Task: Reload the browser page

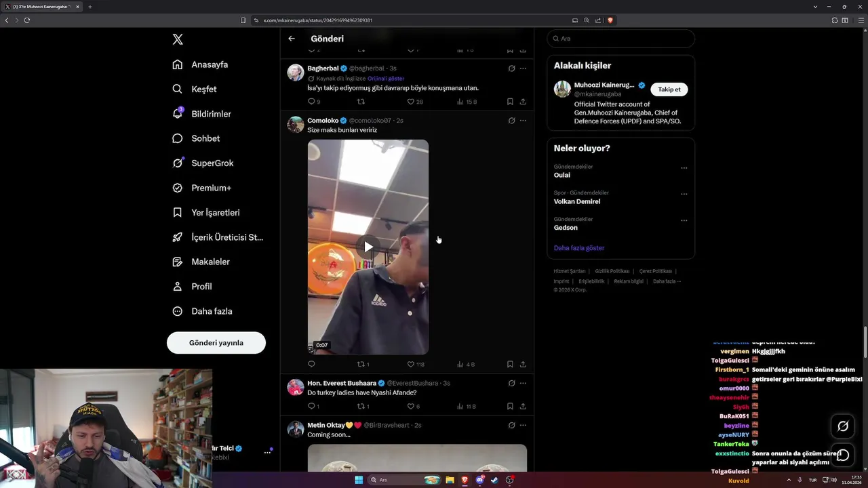Action: point(27,20)
